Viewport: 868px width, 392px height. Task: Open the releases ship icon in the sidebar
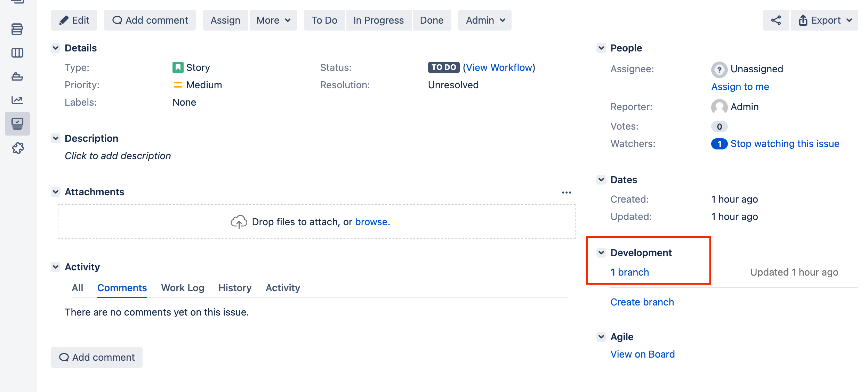(17, 76)
